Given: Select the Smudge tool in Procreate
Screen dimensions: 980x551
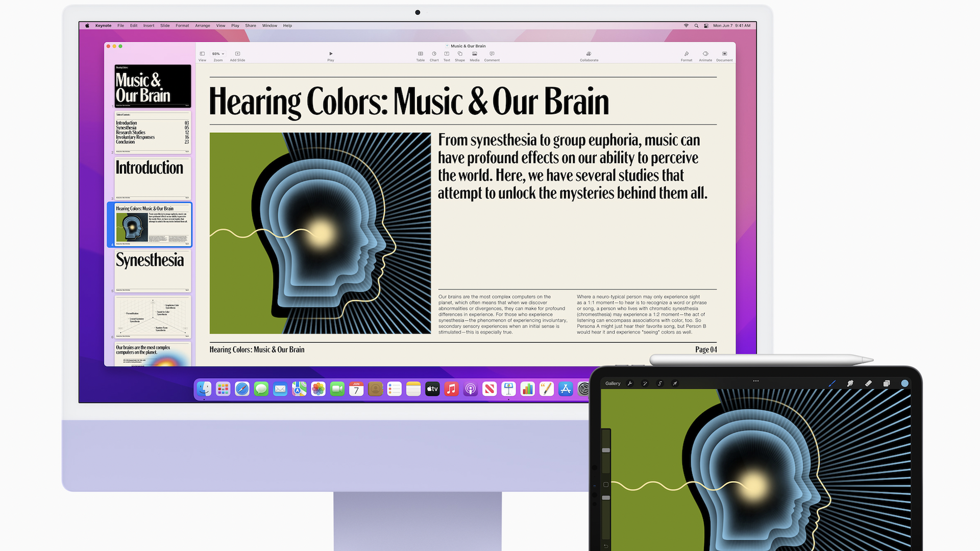Looking at the screenshot, I should pos(850,383).
